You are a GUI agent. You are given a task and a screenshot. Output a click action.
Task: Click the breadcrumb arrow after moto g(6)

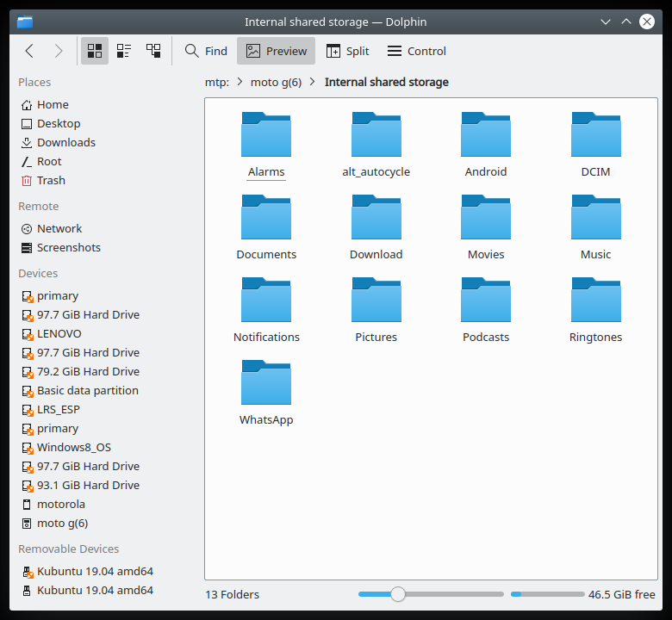314,83
